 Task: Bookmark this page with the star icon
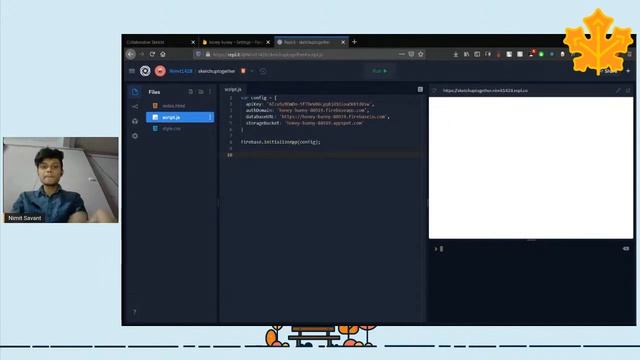coord(420,54)
